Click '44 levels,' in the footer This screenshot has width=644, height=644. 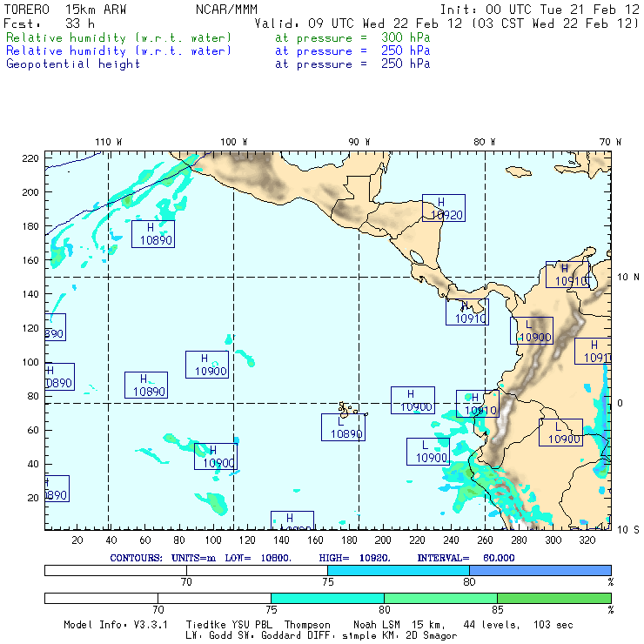pyautogui.click(x=492, y=625)
